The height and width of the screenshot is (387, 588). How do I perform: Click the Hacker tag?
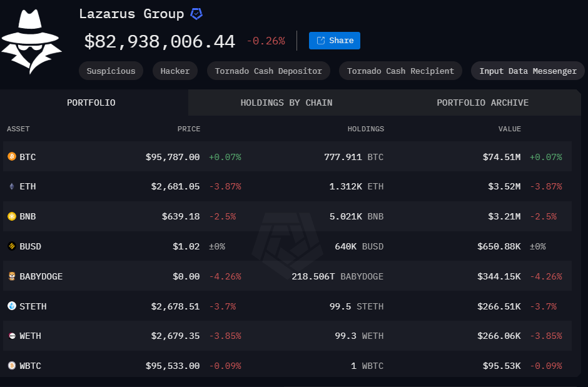point(175,71)
